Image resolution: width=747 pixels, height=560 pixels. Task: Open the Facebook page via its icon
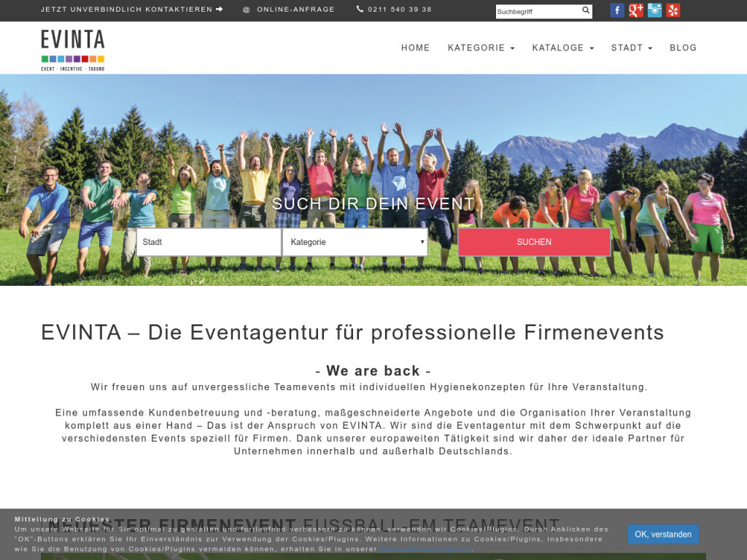617,10
